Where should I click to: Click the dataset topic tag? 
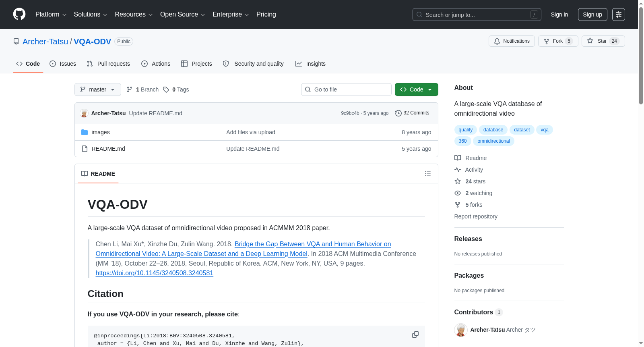coord(522,130)
